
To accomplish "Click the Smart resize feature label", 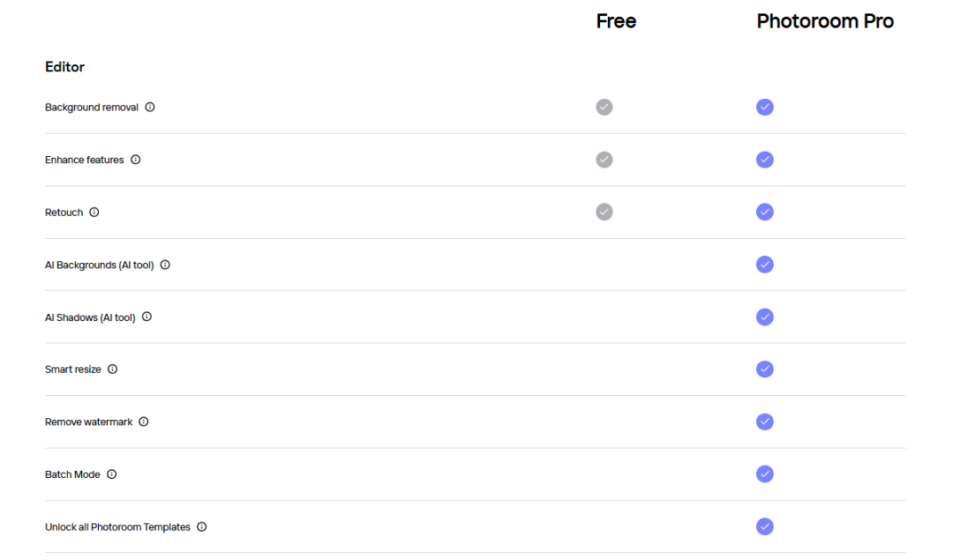I will pyautogui.click(x=73, y=370).
